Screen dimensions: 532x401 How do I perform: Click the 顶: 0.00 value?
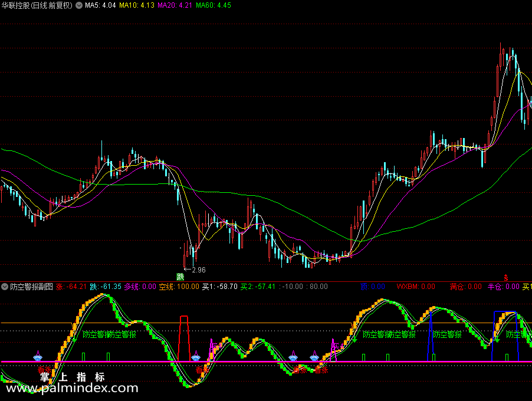(x=373, y=287)
